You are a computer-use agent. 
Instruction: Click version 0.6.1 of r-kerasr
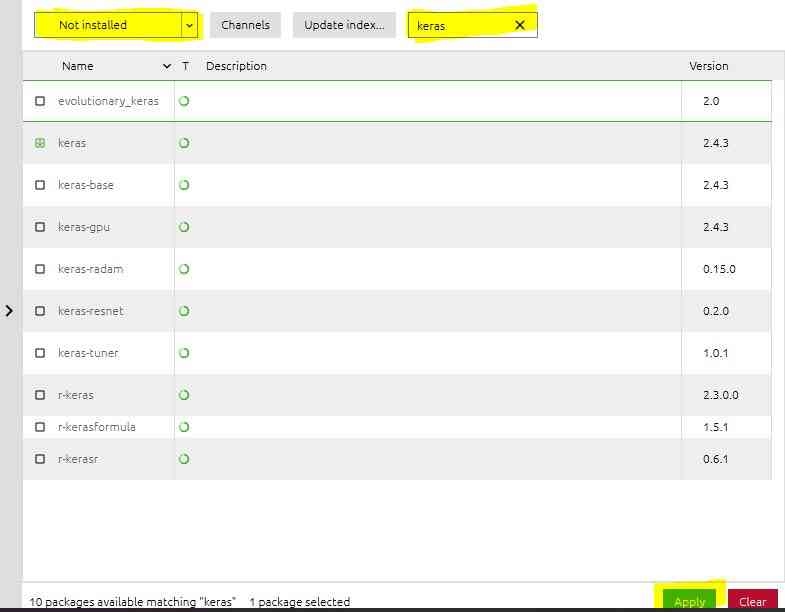[x=715, y=459]
